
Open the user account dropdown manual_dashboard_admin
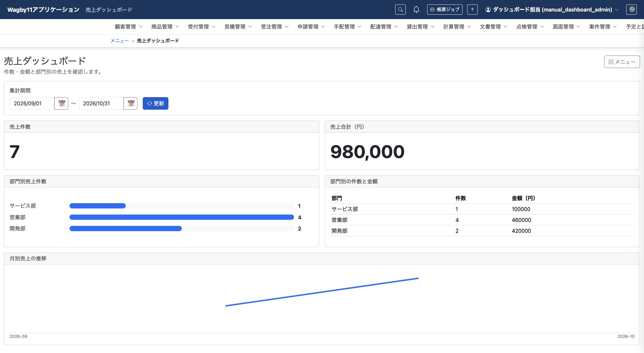coord(551,10)
